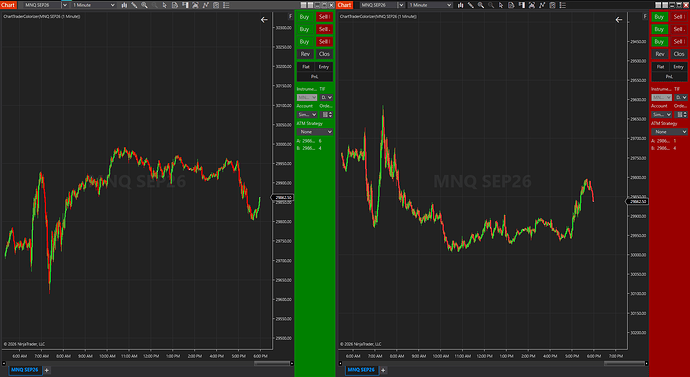Toggle the F button above left chart price scale

pyautogui.click(x=290, y=17)
